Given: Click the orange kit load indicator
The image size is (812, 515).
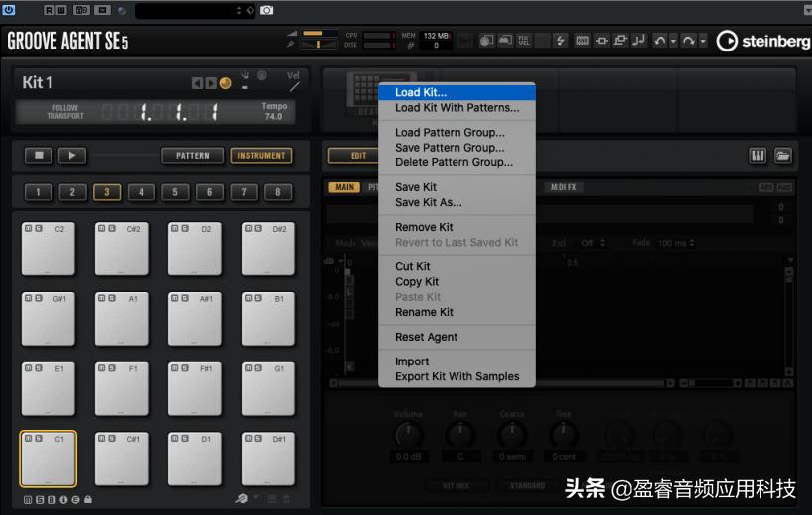Looking at the screenshot, I should (x=225, y=83).
